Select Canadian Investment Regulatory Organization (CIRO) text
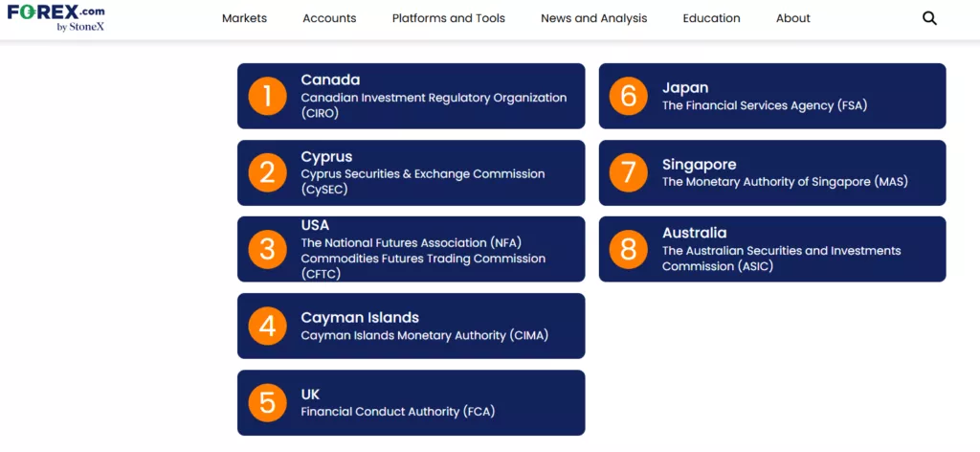Viewport: 980px width, 452px height. 434,105
